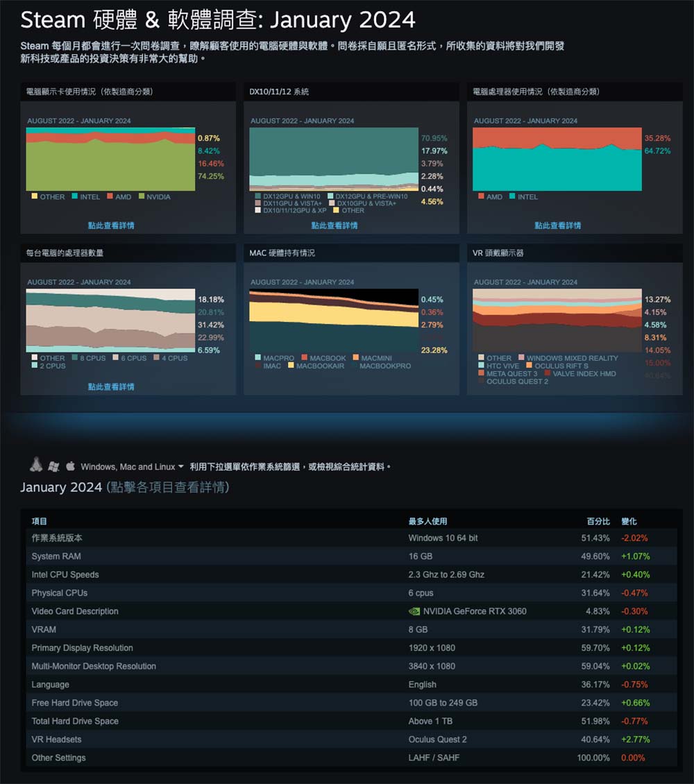Click the 變化 column header
The width and height of the screenshot is (694, 784).
tap(629, 521)
